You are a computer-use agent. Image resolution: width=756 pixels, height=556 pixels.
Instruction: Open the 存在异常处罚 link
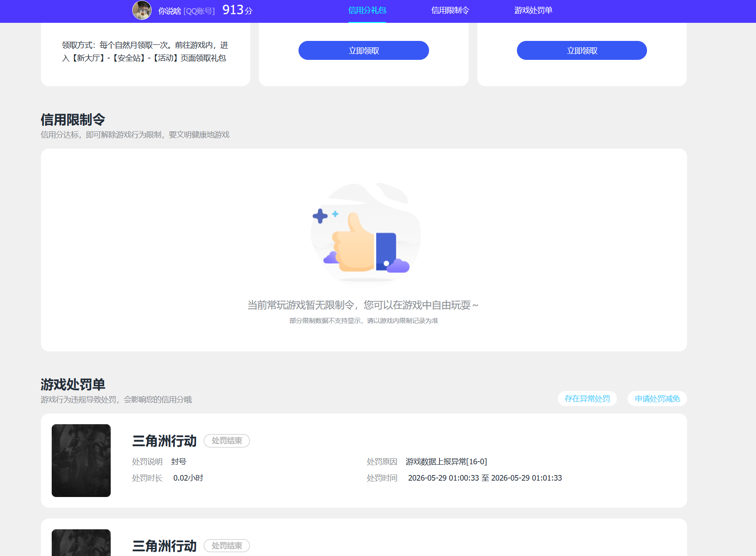tap(587, 399)
